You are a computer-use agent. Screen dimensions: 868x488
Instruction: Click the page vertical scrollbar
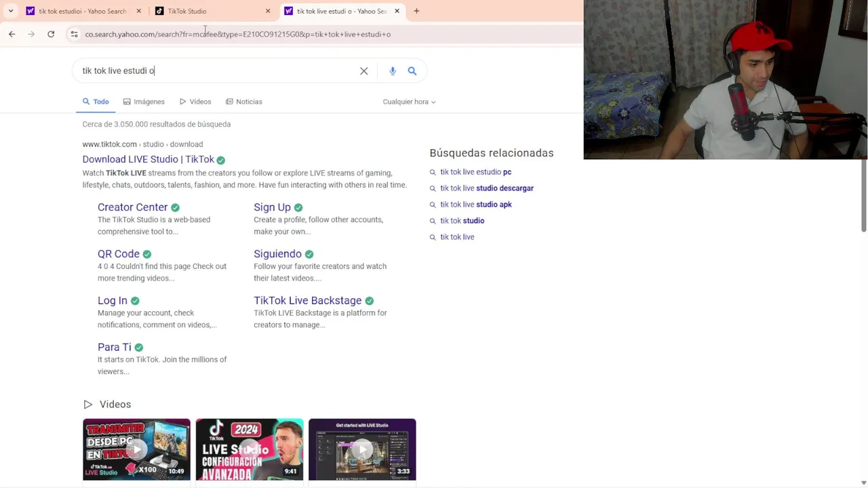(x=864, y=197)
